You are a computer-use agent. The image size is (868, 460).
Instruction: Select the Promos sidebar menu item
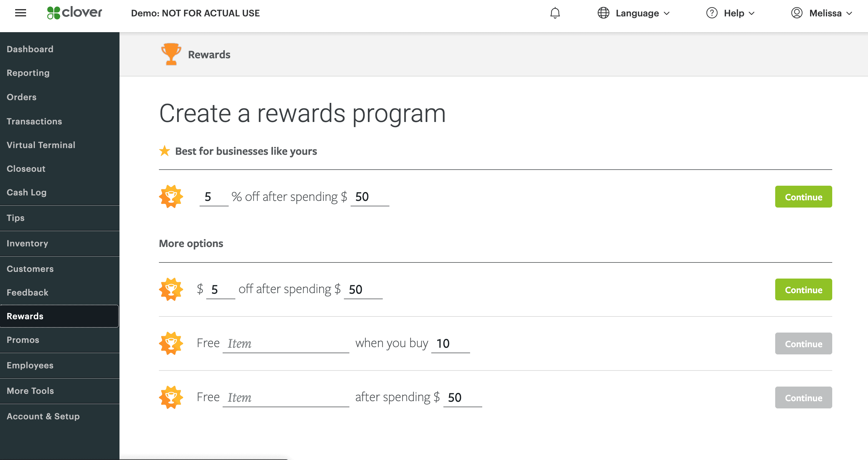point(23,340)
